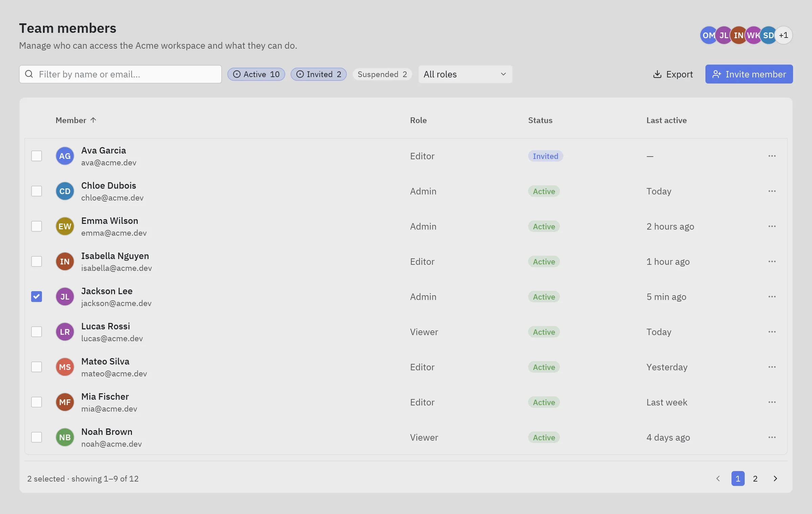
Task: Switch to page 2 of results
Action: [755, 478]
